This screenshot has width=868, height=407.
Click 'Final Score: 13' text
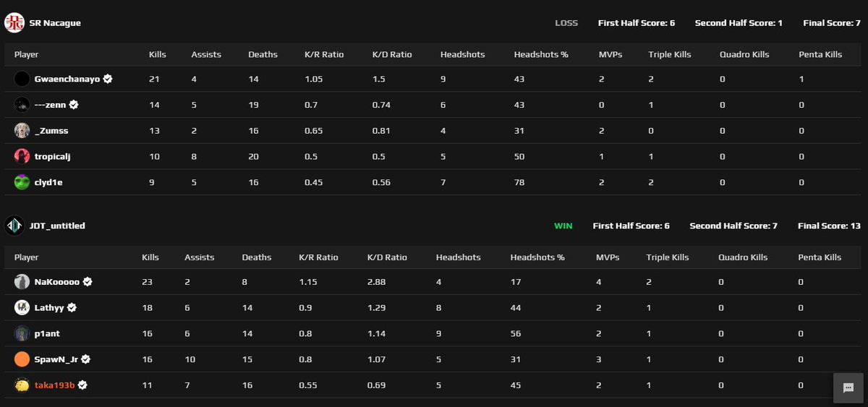click(x=829, y=226)
